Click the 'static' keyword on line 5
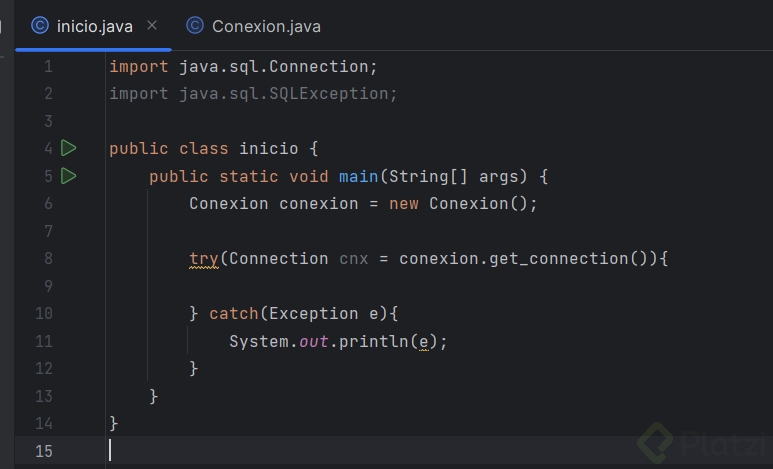Image resolution: width=773 pixels, height=469 pixels. pyautogui.click(x=248, y=177)
